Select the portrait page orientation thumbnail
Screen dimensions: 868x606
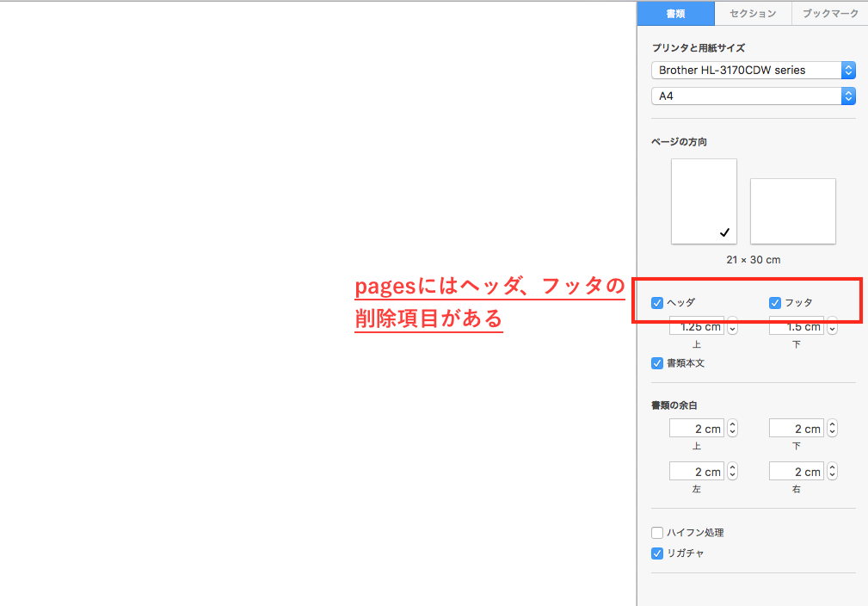tap(704, 201)
